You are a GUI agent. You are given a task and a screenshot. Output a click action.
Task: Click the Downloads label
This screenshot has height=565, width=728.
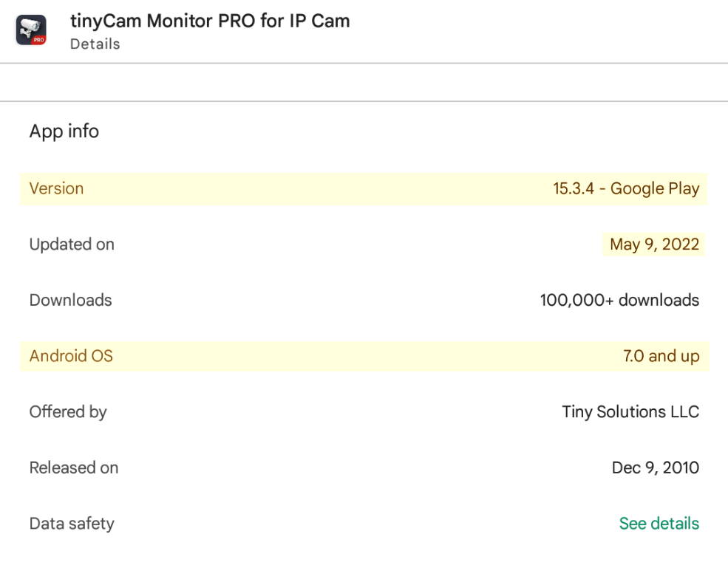pyautogui.click(x=70, y=300)
